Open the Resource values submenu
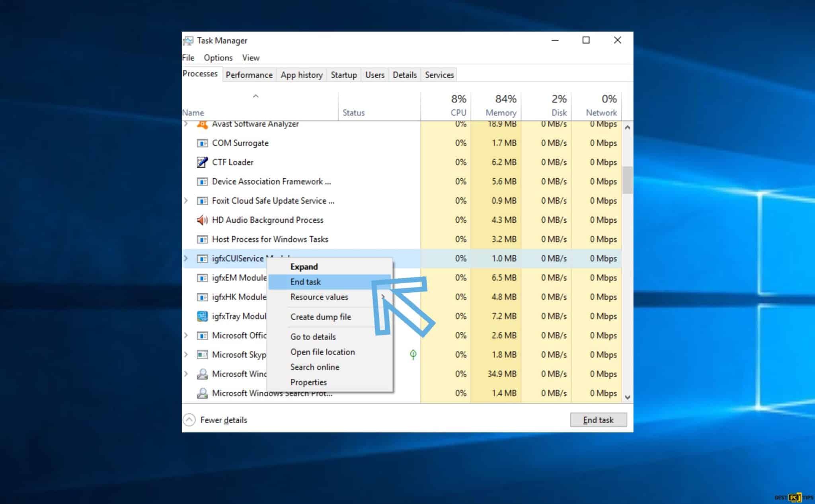Screen dimensions: 815x504 [x=330, y=297]
